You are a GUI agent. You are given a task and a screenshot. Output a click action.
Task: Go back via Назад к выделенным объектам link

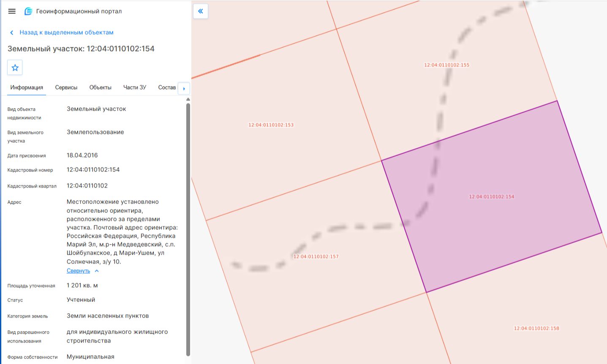66,33
